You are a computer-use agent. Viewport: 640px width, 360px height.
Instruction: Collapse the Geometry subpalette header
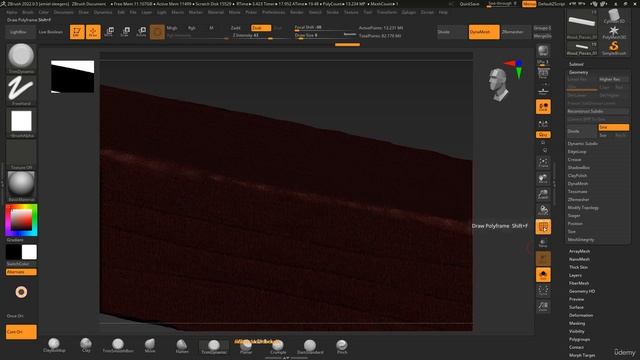point(579,72)
